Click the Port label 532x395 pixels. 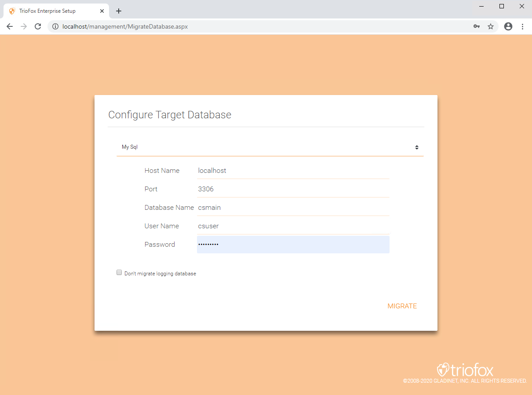click(151, 189)
